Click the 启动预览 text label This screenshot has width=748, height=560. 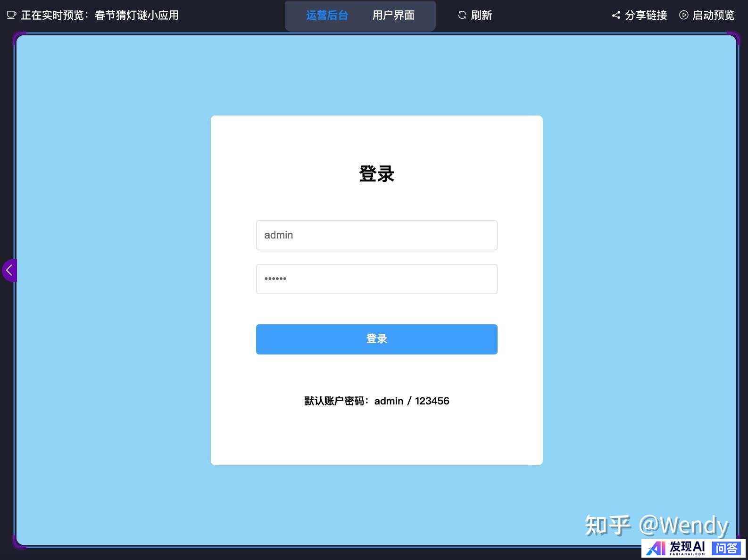(x=713, y=15)
